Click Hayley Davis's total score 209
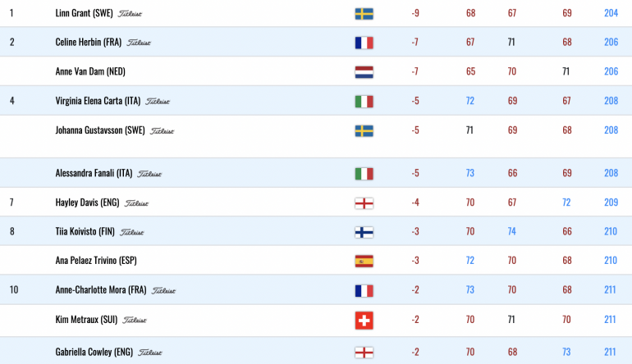 coord(611,202)
